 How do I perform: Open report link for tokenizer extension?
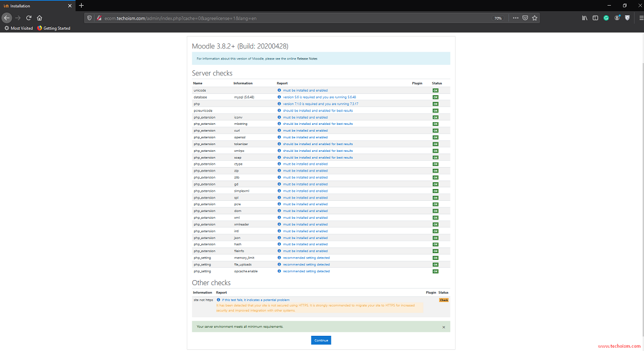click(x=317, y=144)
